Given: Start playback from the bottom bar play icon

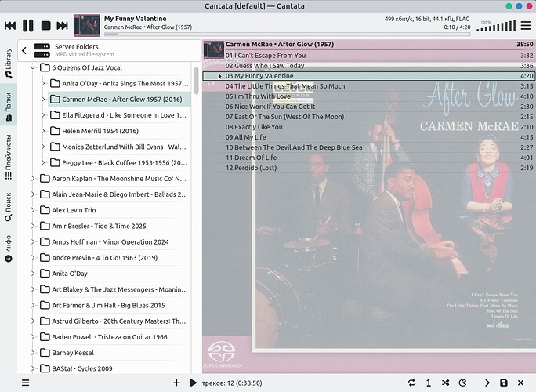Looking at the screenshot, I should coord(193,383).
